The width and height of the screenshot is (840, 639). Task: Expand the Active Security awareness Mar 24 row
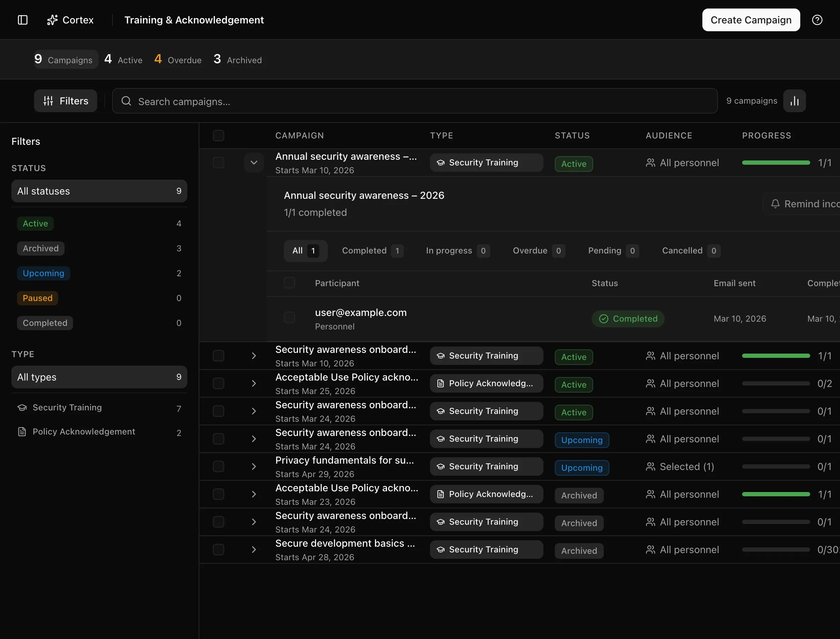pyautogui.click(x=254, y=411)
